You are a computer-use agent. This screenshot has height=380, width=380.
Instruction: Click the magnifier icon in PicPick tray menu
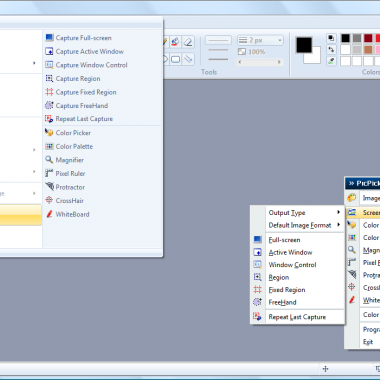[352, 250]
